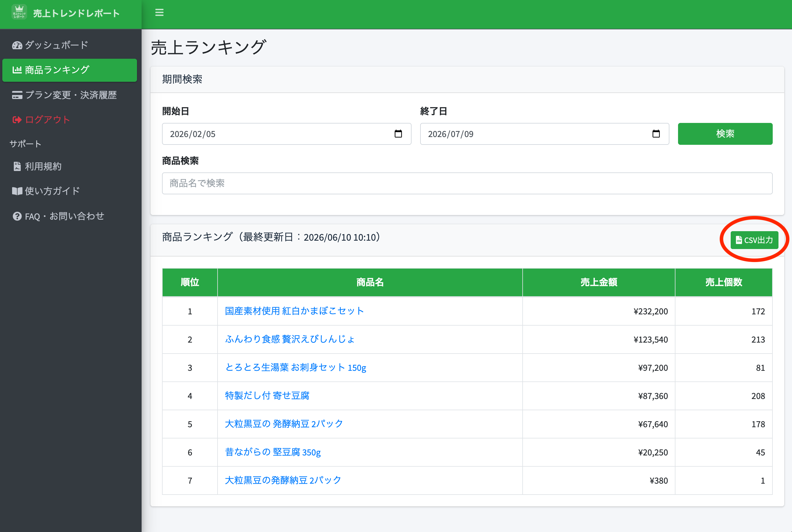Click the CSV file icon in CSV出力
The height and width of the screenshot is (532, 792).
click(x=738, y=240)
